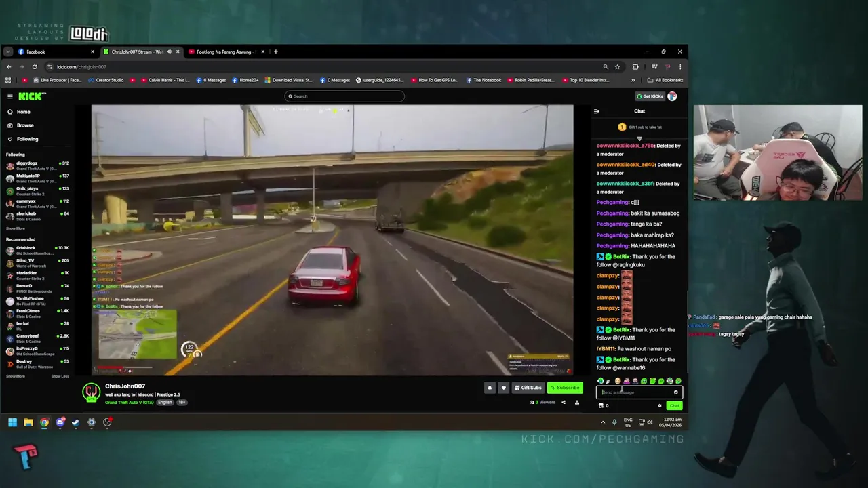Screen dimensions: 868x488
Task: Open the ChrisJohn007 channel avatar
Action: [92, 392]
